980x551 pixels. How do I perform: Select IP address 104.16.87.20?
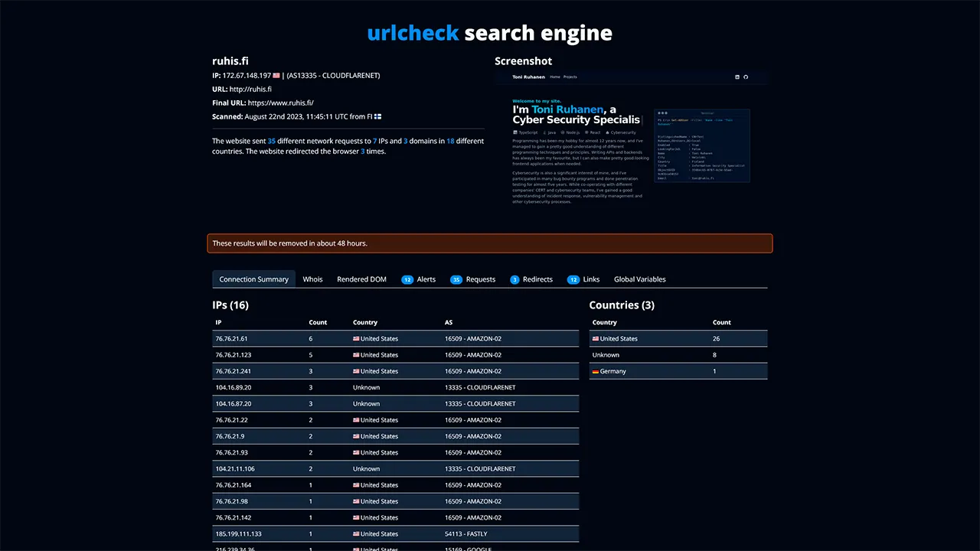click(234, 404)
